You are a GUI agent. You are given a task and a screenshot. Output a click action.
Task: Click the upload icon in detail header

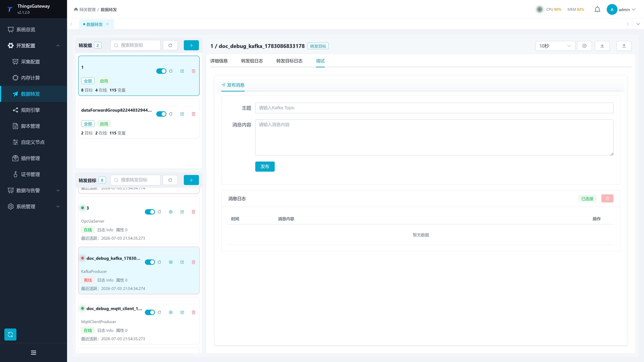point(624,46)
